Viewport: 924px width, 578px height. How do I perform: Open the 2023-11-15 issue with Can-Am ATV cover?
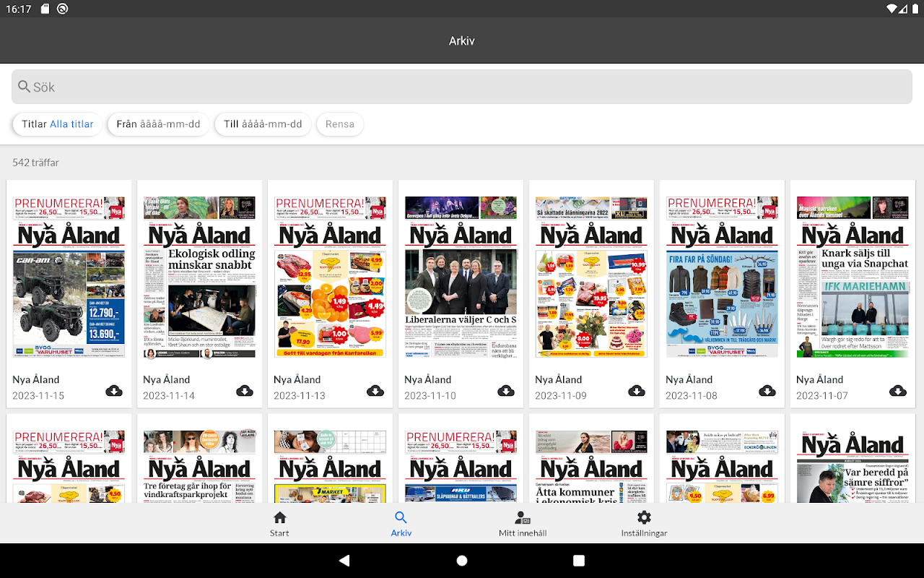69,277
